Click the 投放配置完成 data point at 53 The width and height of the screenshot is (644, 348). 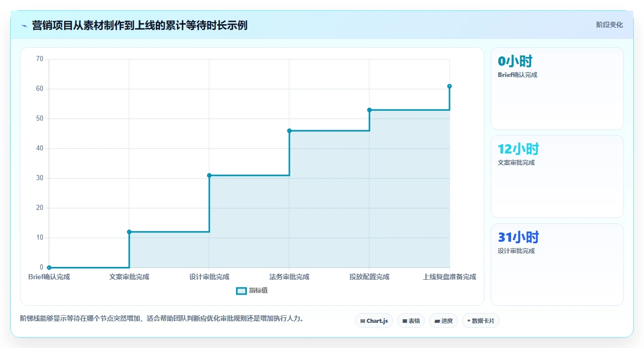pos(369,110)
